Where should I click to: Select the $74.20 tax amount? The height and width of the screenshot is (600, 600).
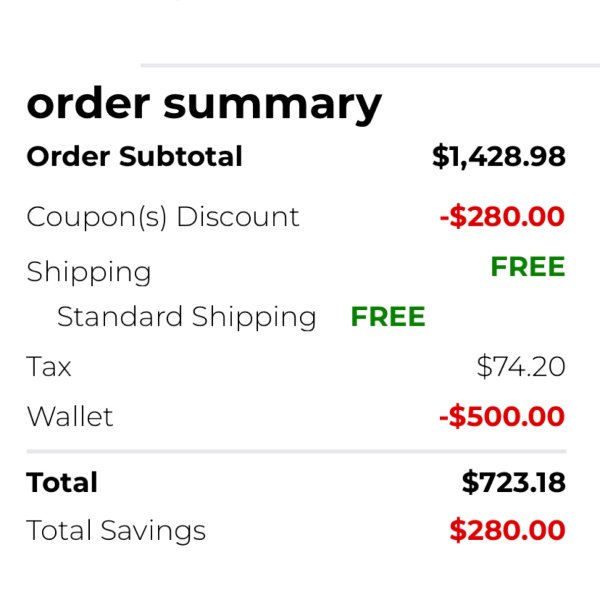pos(521,366)
